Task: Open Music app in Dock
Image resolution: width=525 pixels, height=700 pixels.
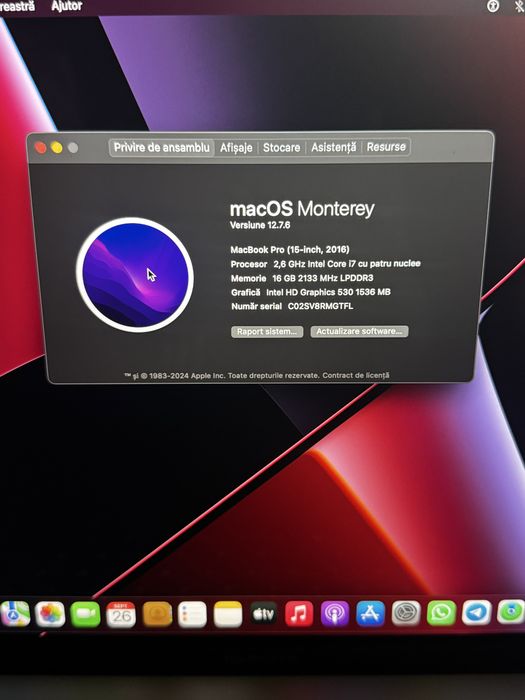Action: (299, 614)
